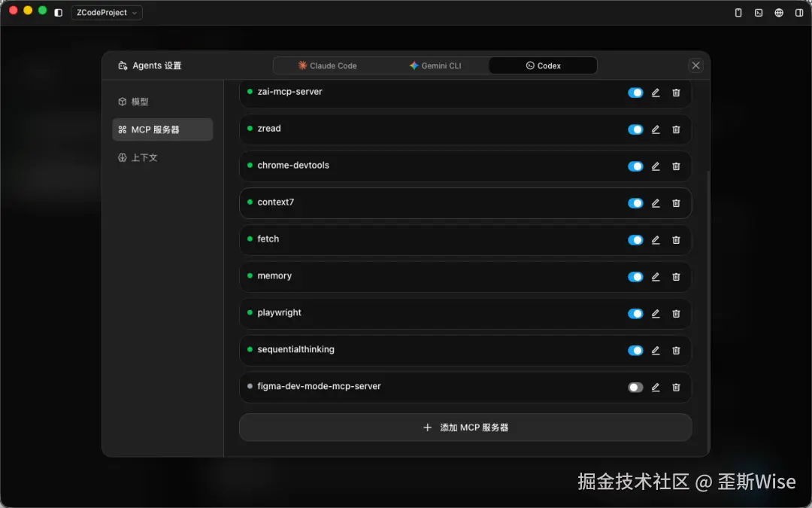Delete the memory server

[676, 277]
